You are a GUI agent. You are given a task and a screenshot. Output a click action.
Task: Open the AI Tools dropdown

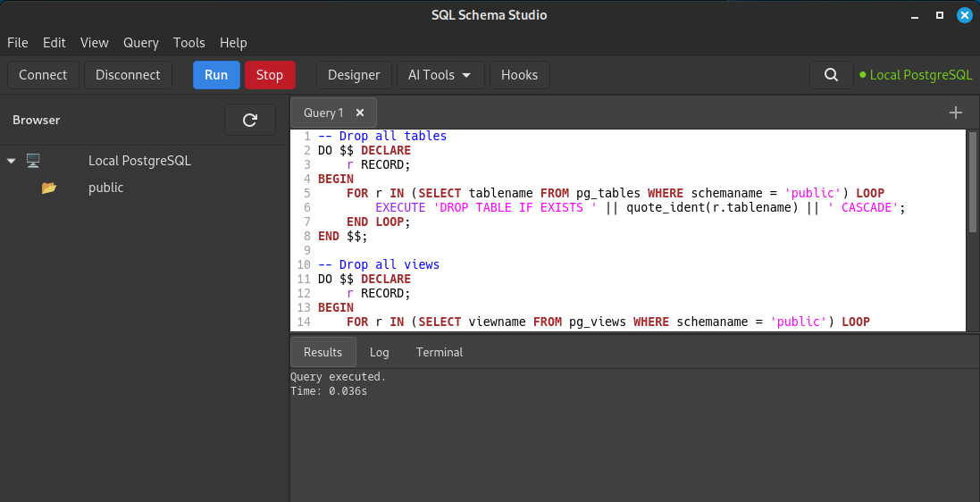pos(440,75)
